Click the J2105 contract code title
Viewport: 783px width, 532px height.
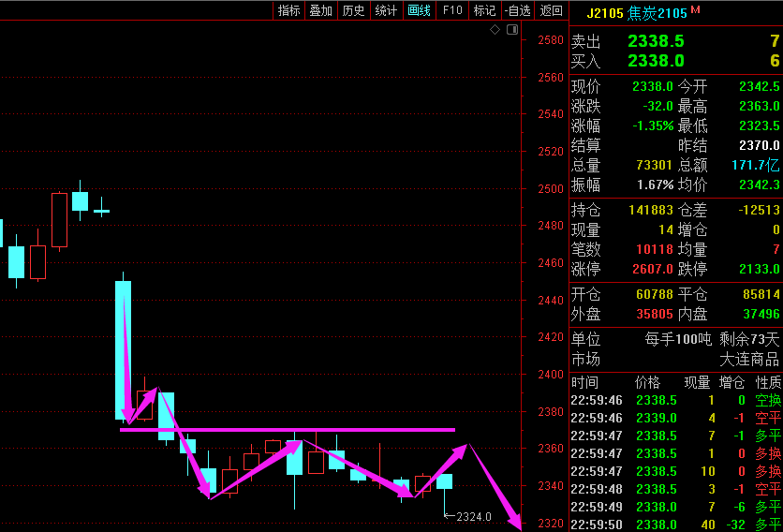(x=605, y=13)
